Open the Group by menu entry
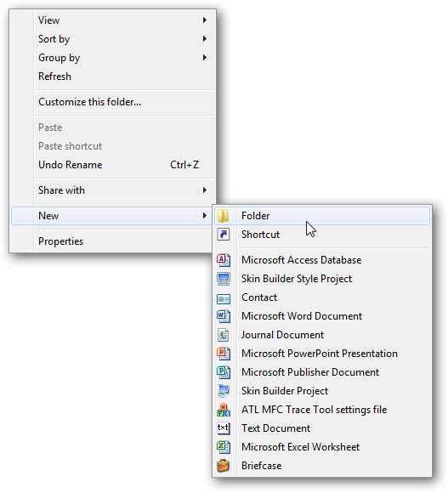This screenshot has height=493, width=448. 113,58
